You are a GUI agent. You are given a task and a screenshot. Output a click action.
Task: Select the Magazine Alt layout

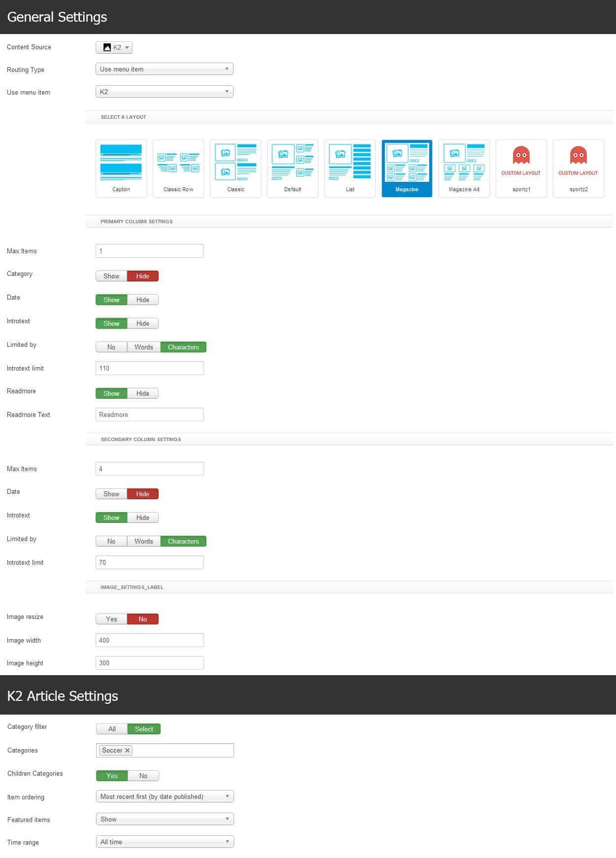[x=464, y=168]
